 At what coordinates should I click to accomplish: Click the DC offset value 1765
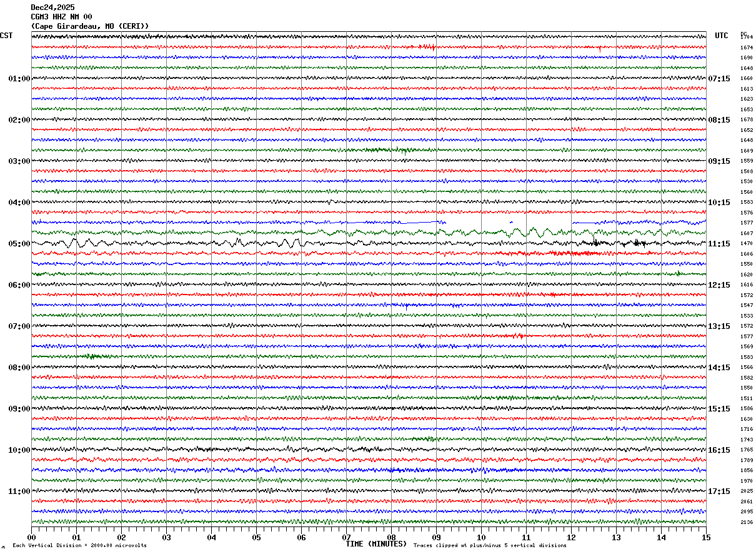[x=747, y=450]
